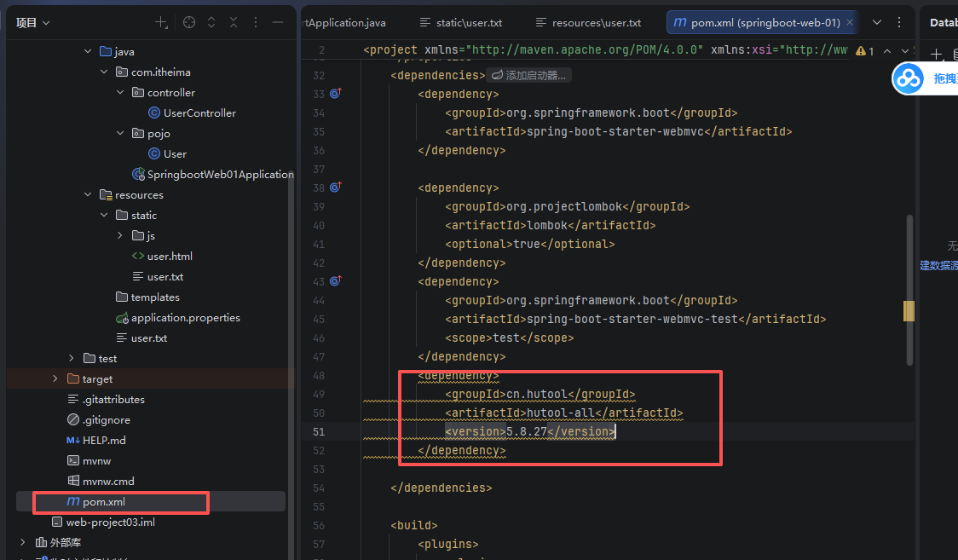Click the warning indicator in editor
The image size is (958, 560).
[x=864, y=51]
